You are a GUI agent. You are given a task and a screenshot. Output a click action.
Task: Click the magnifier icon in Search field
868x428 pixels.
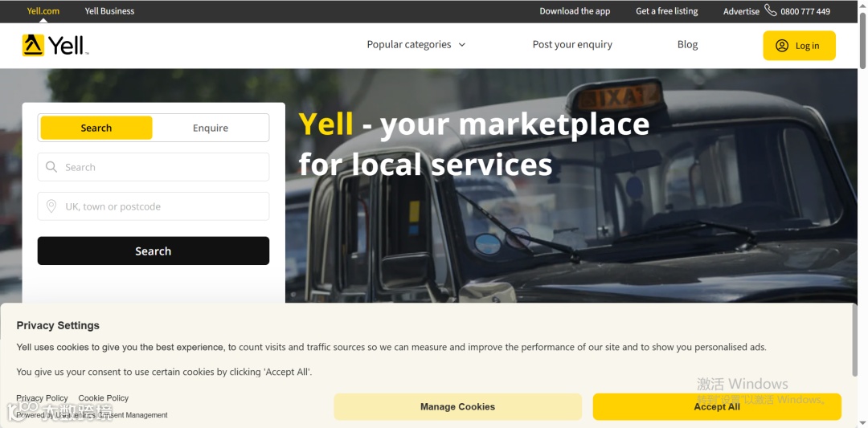click(51, 167)
